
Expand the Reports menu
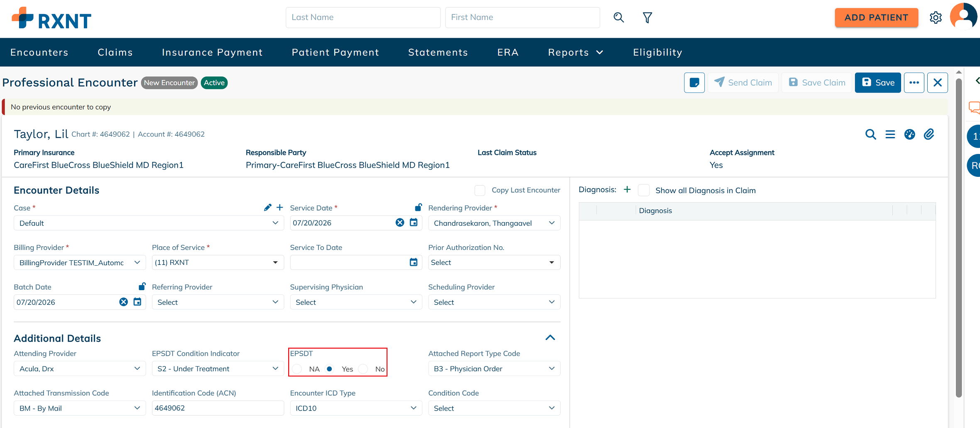coord(576,52)
